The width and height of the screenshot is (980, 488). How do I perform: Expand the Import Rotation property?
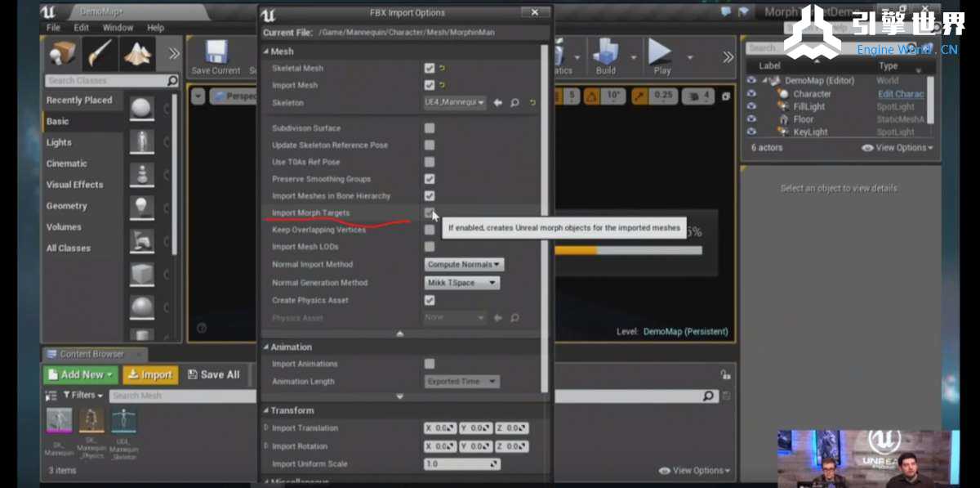click(x=266, y=446)
